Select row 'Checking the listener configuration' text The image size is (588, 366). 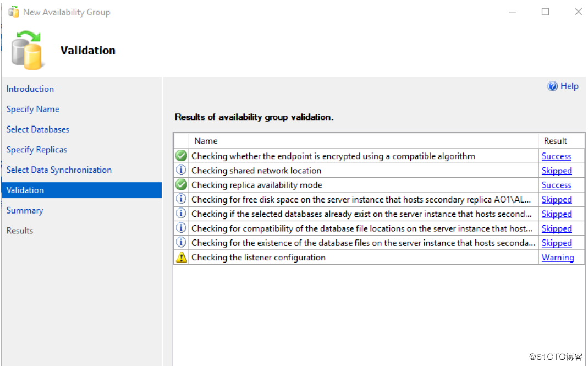coord(259,258)
